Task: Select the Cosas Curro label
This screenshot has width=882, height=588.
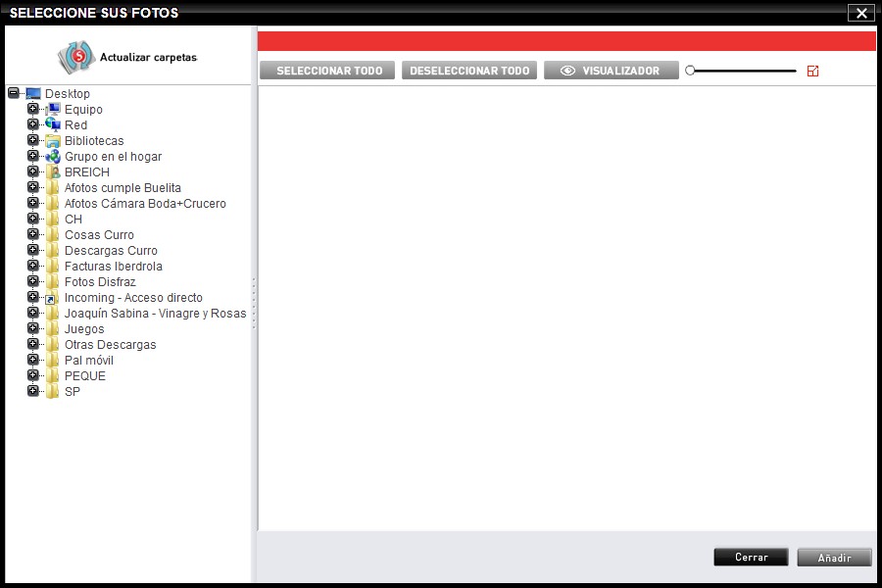Action: (100, 234)
